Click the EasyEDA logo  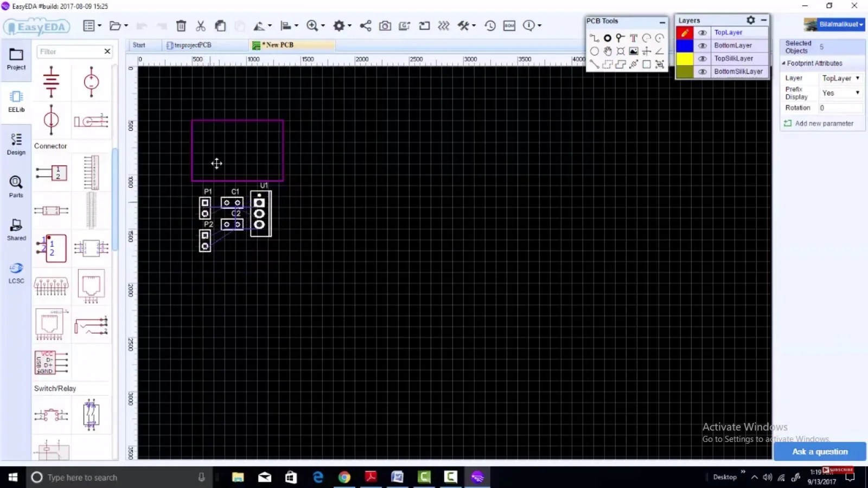point(37,27)
